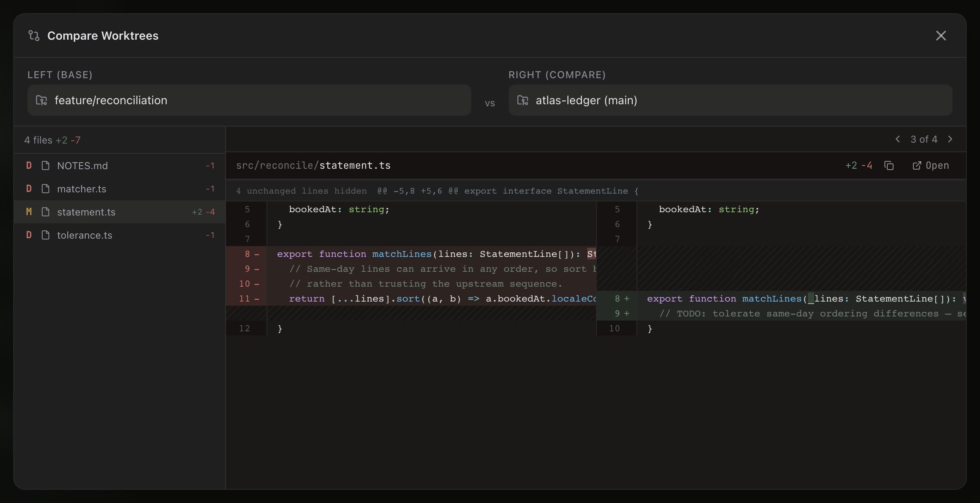Click the file icon next to statement.ts
The image size is (980, 503).
click(x=46, y=212)
